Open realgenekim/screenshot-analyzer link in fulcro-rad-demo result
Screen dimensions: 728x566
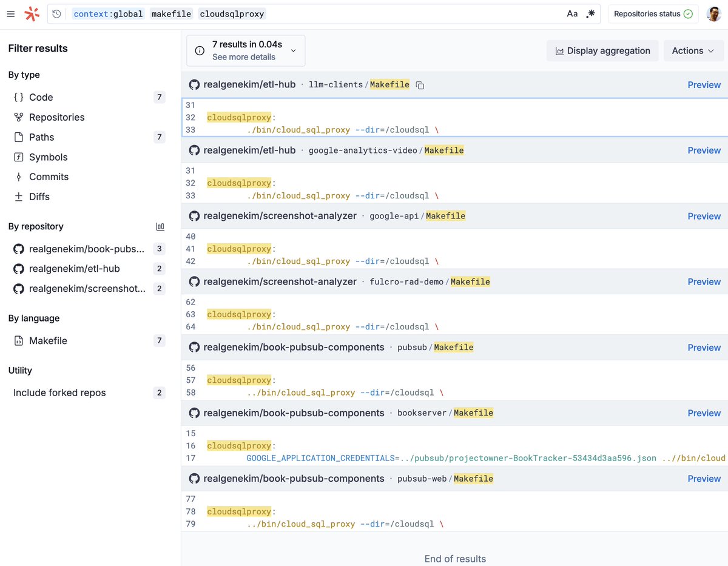point(280,281)
